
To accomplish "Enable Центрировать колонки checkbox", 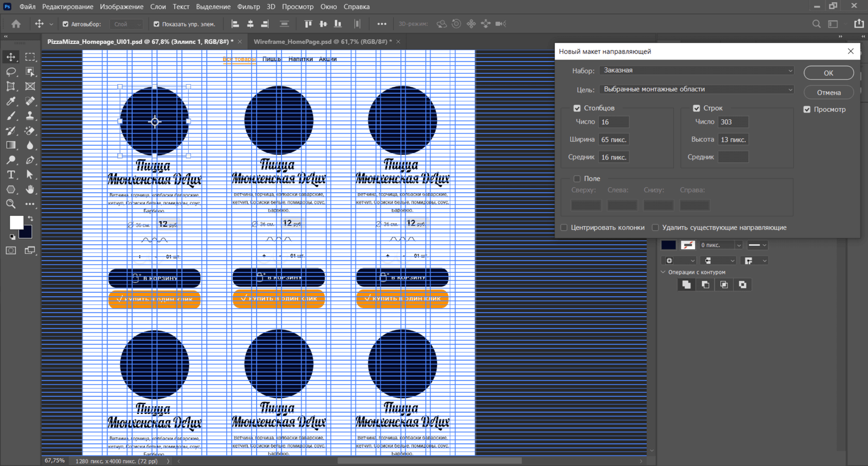I will coord(564,228).
